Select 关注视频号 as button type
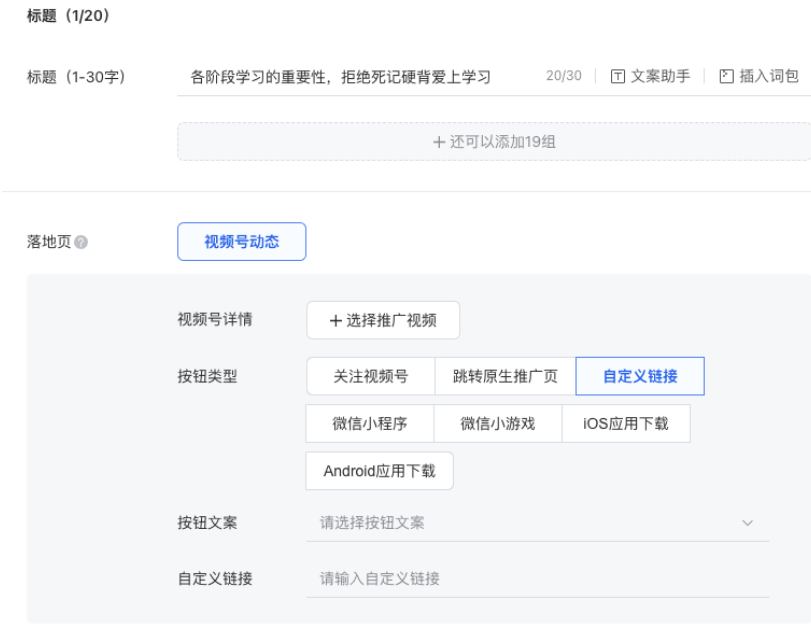This screenshot has height=626, width=811. pyautogui.click(x=371, y=376)
